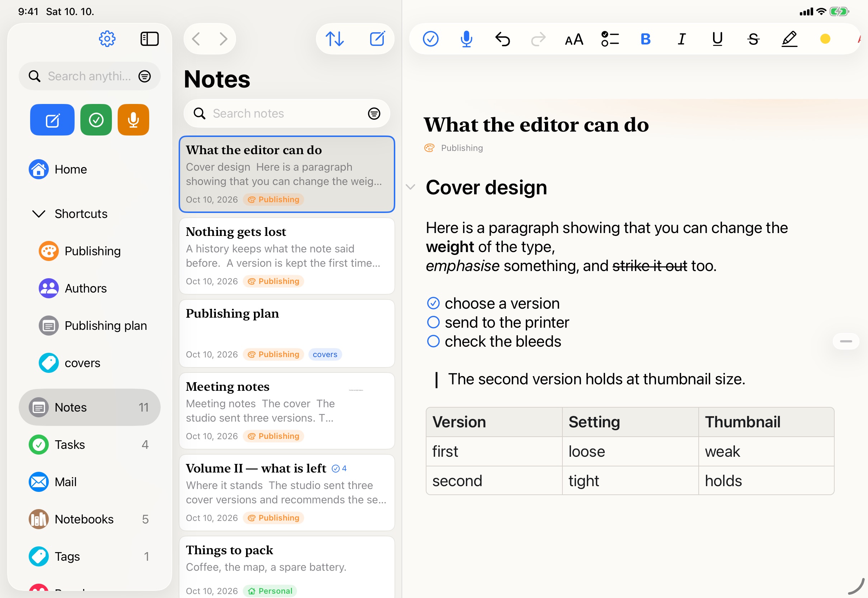
Task: Toggle strikethrough formatting
Action: pyautogui.click(x=753, y=39)
